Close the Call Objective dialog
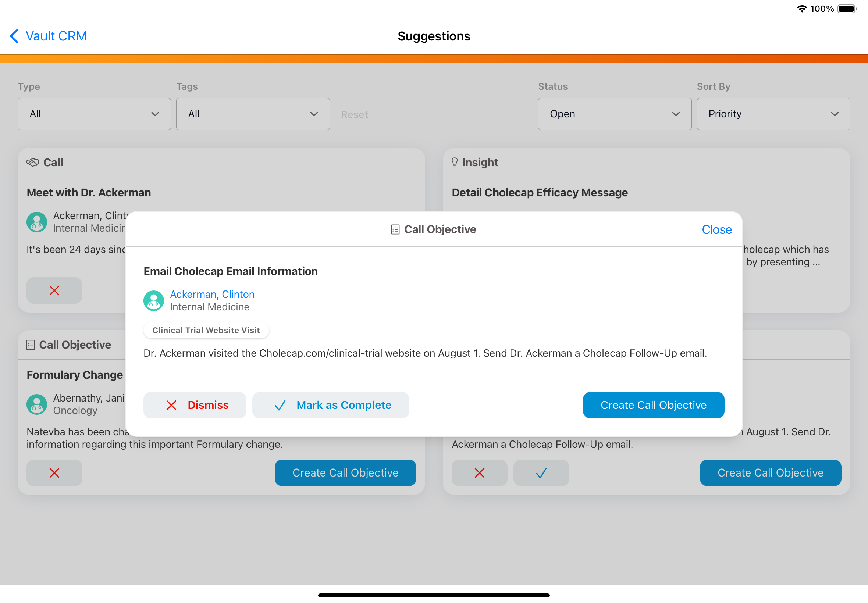The image size is (868, 603). coord(716,230)
